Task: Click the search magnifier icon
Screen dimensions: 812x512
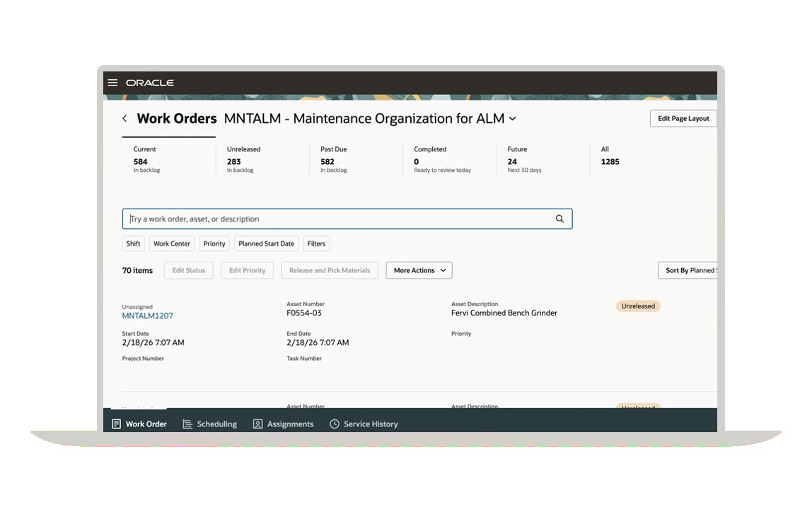Action: [x=559, y=219]
